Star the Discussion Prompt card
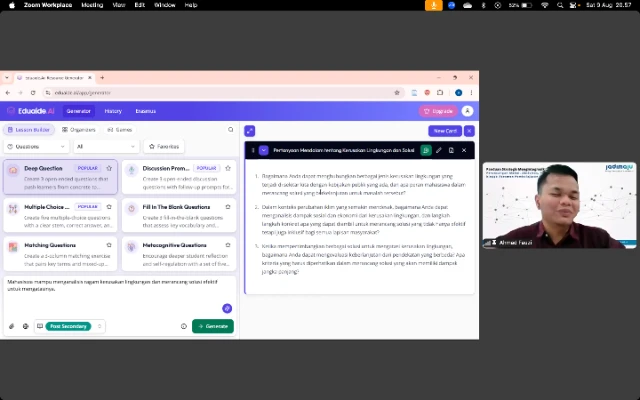 (x=228, y=168)
